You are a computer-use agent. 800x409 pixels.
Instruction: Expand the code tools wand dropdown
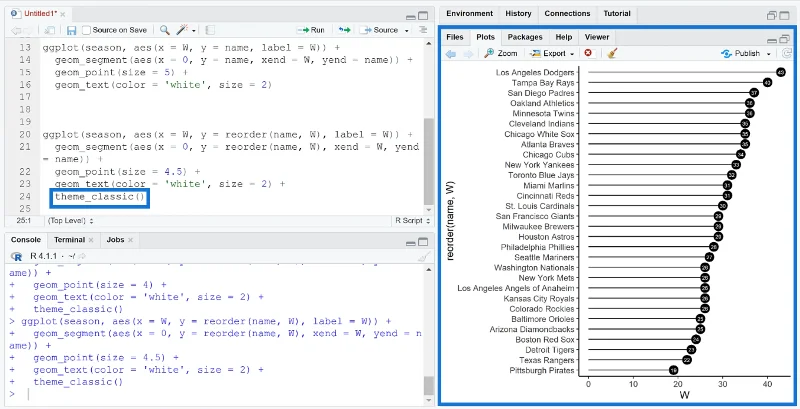click(x=194, y=31)
